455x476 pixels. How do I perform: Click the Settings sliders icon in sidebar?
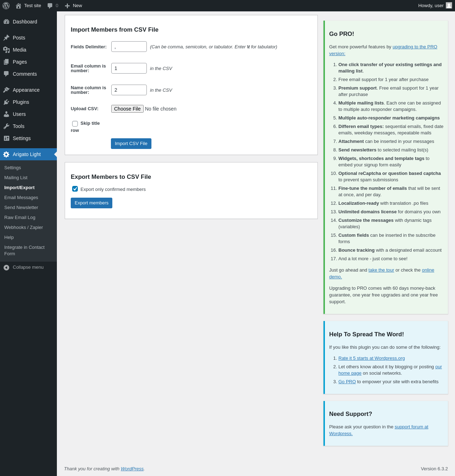click(6, 138)
